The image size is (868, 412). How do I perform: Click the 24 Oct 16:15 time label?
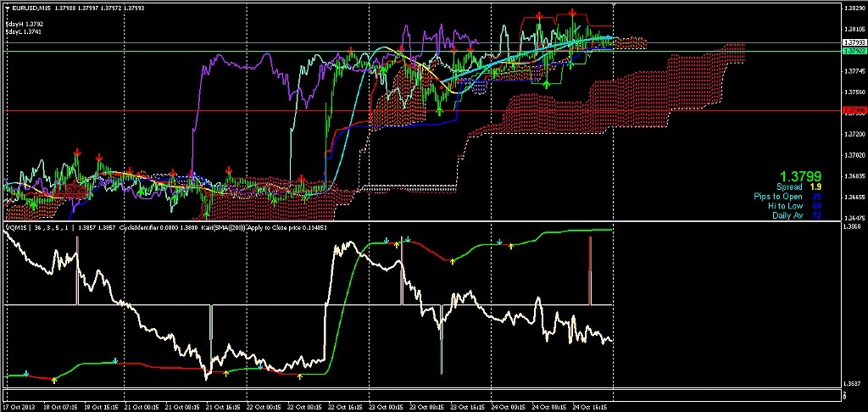click(591, 407)
